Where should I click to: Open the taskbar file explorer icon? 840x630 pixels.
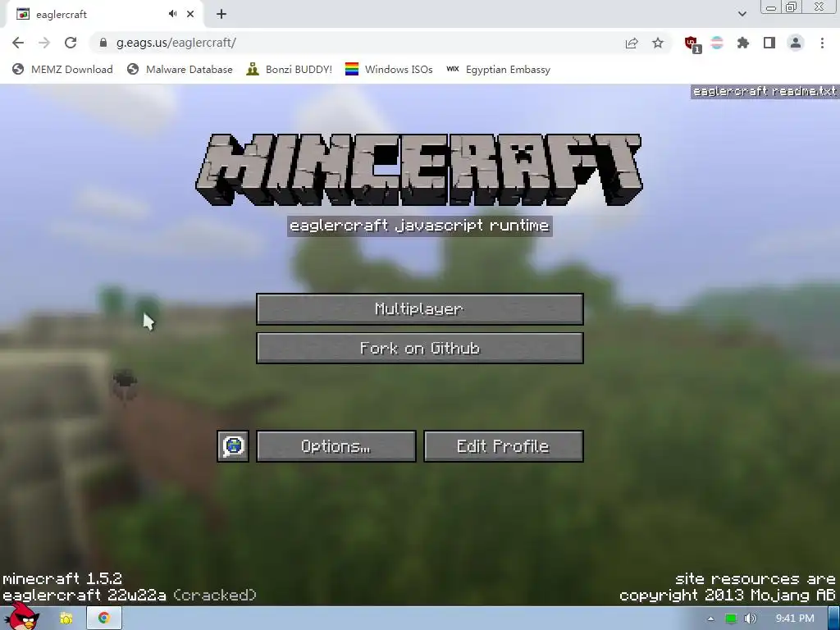[x=66, y=619]
